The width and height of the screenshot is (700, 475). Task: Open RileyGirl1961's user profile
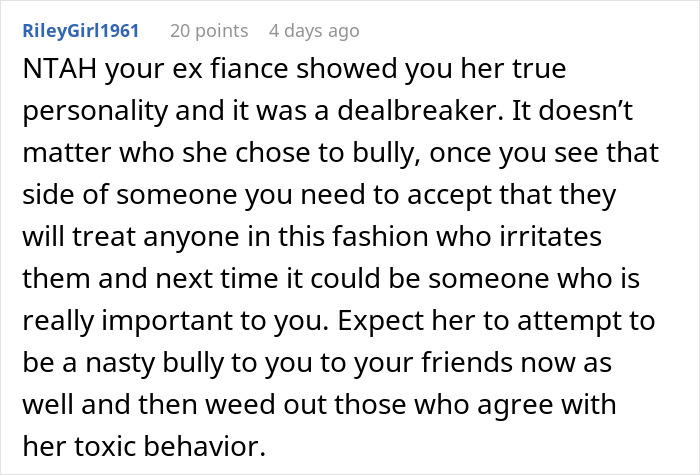[x=81, y=31]
